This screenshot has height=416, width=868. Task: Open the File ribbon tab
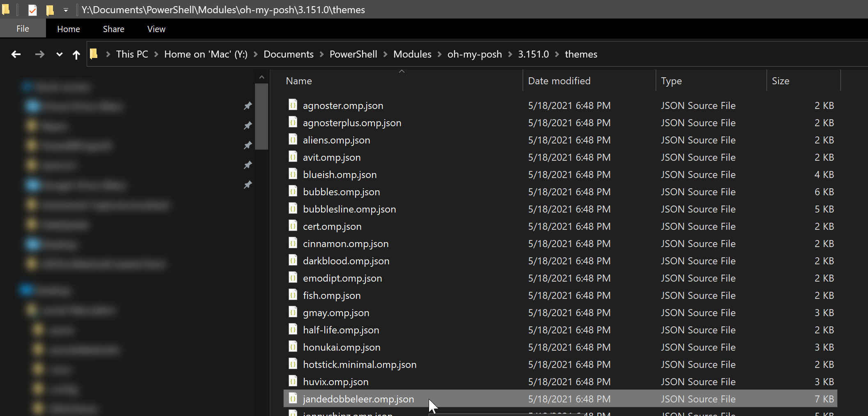point(23,29)
